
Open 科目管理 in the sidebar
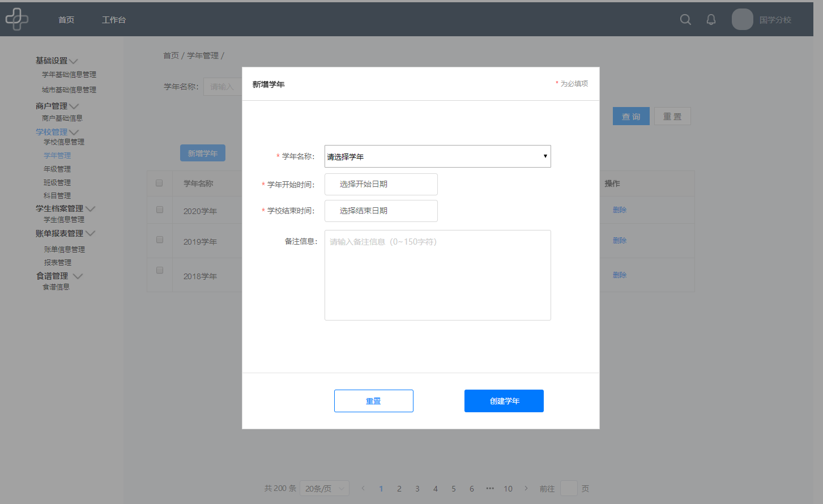tap(57, 195)
